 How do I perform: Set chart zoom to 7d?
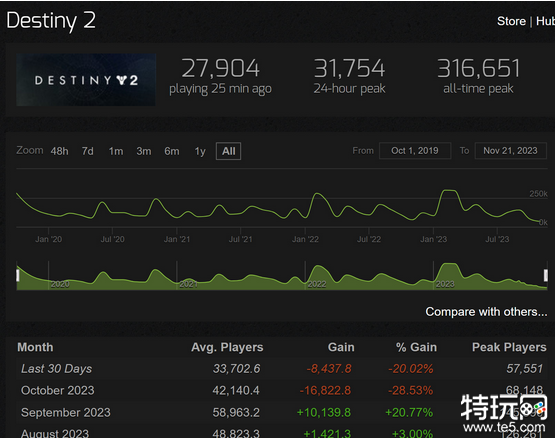click(87, 151)
